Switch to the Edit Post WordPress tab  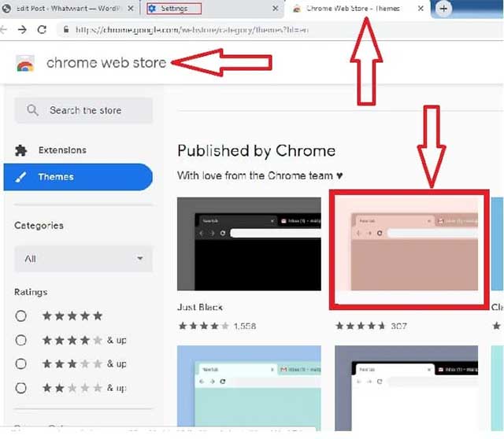point(68,9)
